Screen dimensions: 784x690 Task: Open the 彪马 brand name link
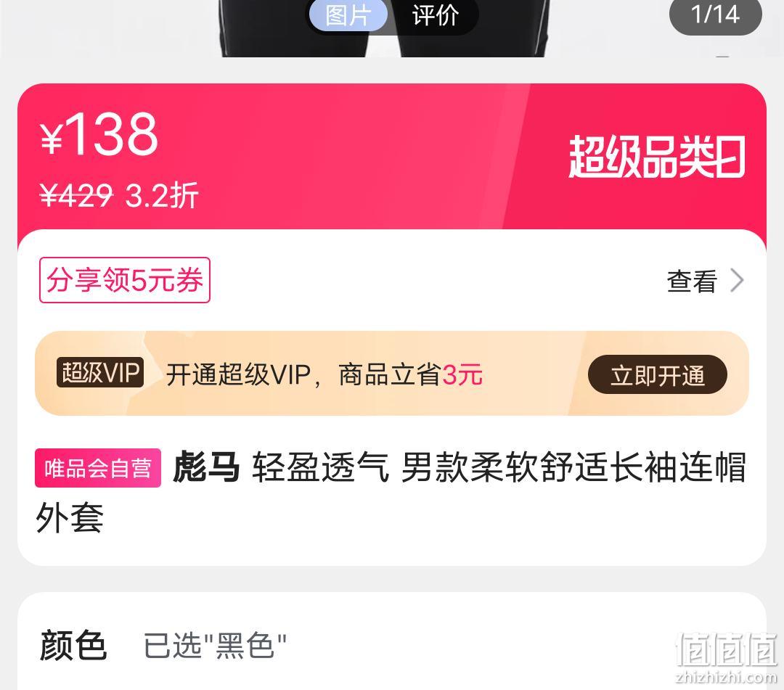pyautogui.click(x=206, y=467)
